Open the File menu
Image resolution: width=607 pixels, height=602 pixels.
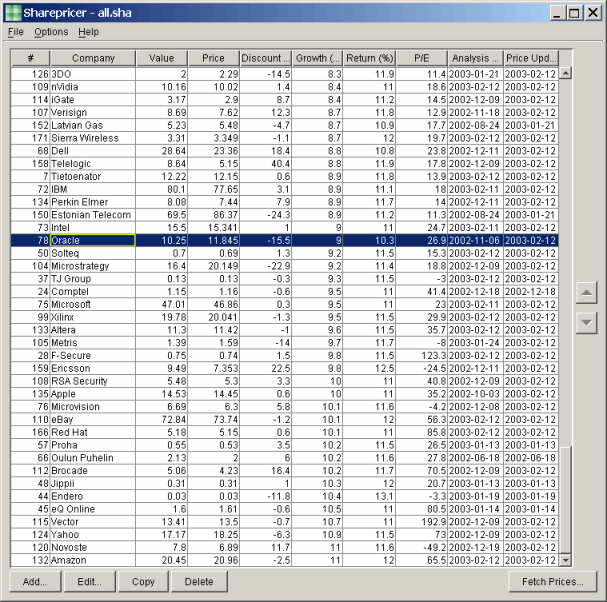pos(15,32)
